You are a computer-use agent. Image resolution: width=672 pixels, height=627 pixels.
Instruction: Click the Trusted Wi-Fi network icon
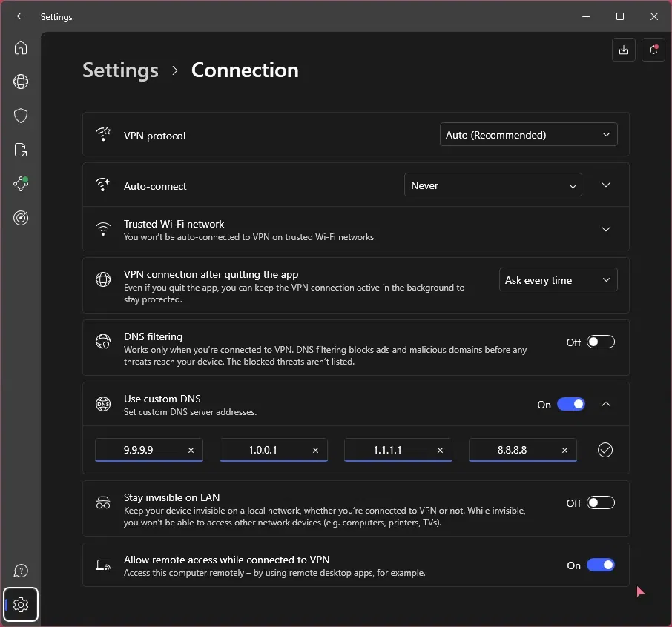click(x=103, y=229)
